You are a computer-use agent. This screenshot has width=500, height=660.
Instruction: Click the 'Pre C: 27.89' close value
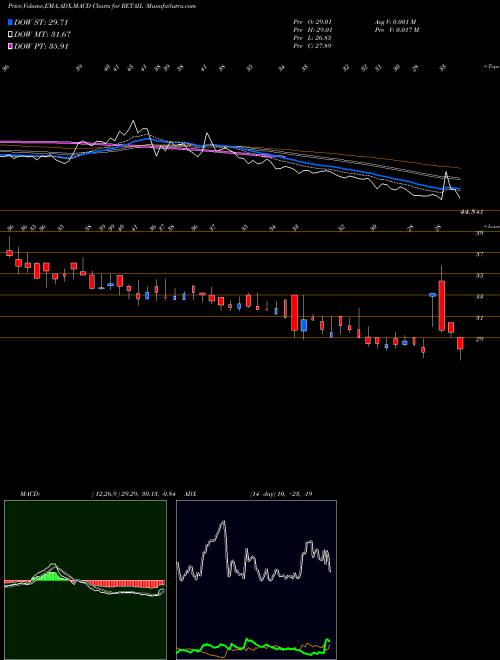tap(312, 46)
